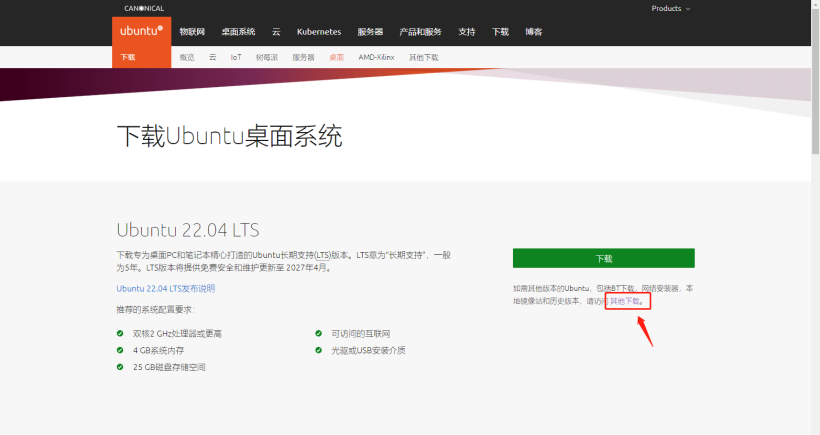Go to the 支持 navigation item
Image resolution: width=820 pixels, height=435 pixels.
click(467, 32)
